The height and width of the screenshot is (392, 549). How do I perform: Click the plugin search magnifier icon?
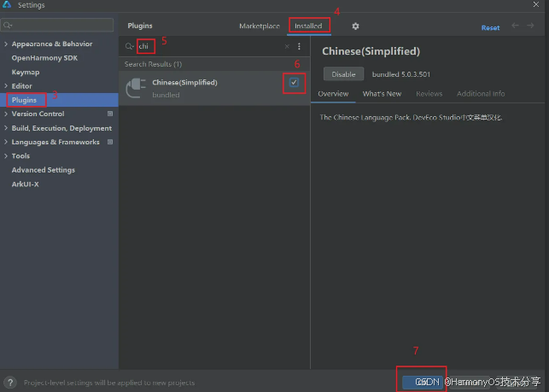129,46
